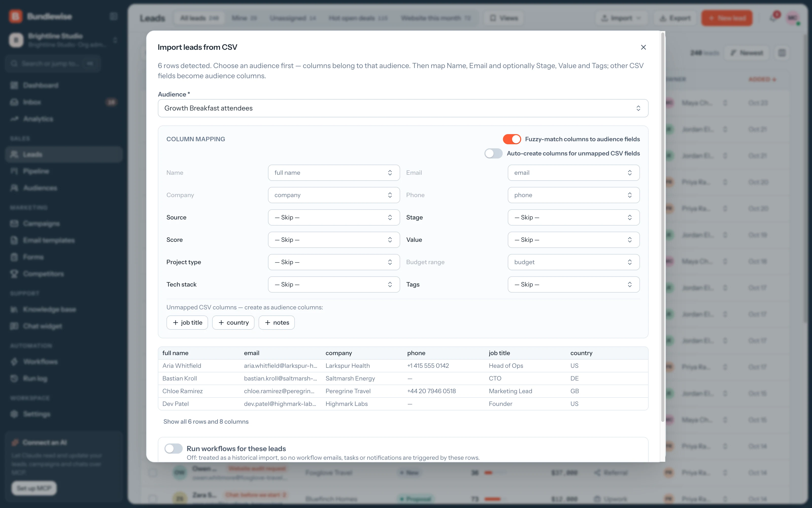Click the Export button in the header
The width and height of the screenshot is (812, 508).
675,18
